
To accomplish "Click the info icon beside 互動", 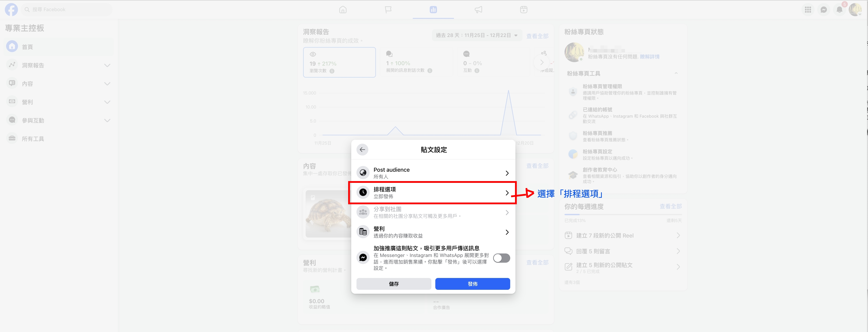I will coord(476,71).
